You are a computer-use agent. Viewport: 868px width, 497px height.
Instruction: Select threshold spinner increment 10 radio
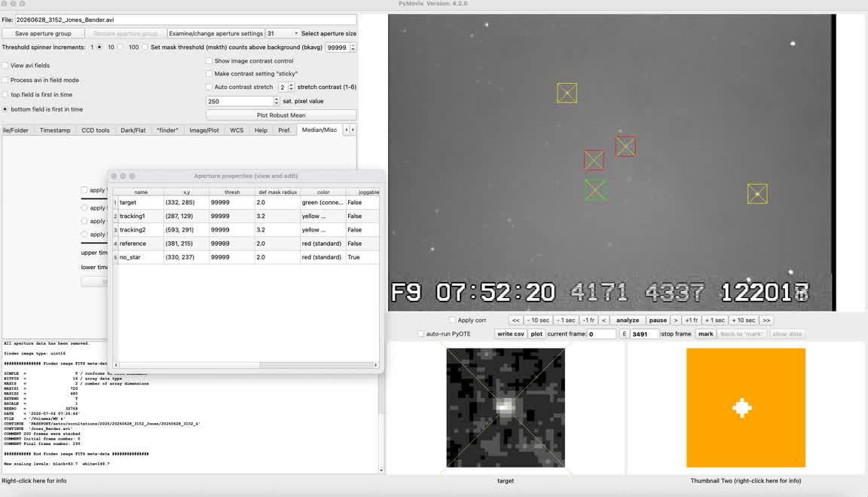coord(120,47)
